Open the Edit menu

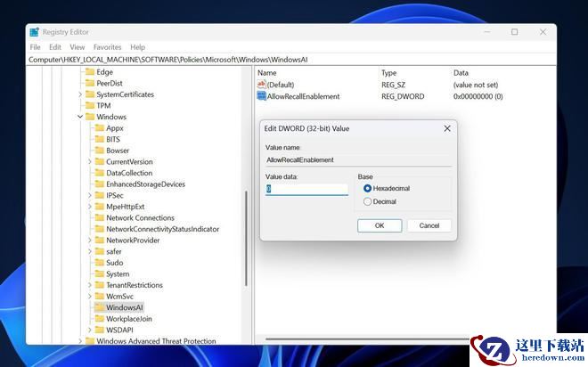[x=55, y=47]
